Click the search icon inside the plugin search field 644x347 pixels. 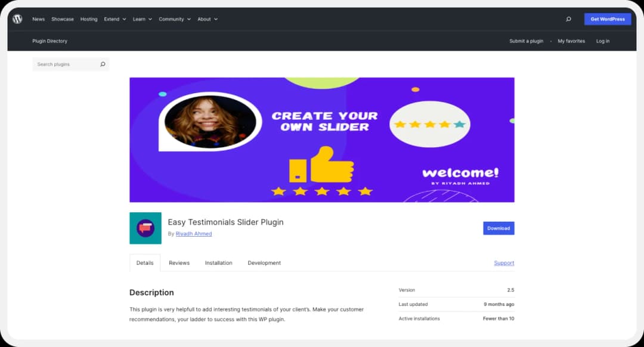point(103,64)
